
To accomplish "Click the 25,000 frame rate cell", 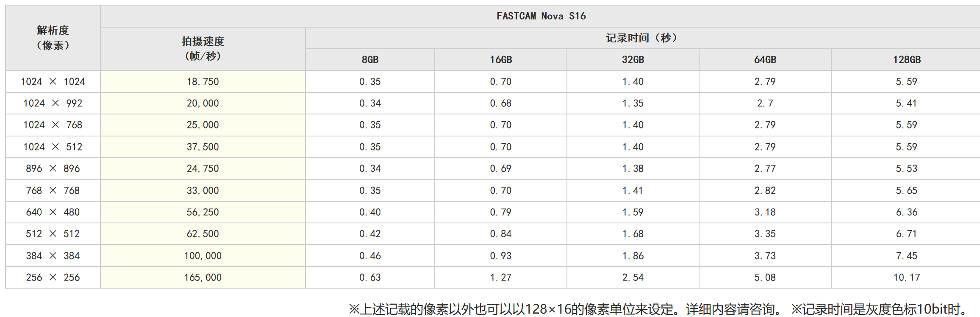I will pyautogui.click(x=203, y=125).
